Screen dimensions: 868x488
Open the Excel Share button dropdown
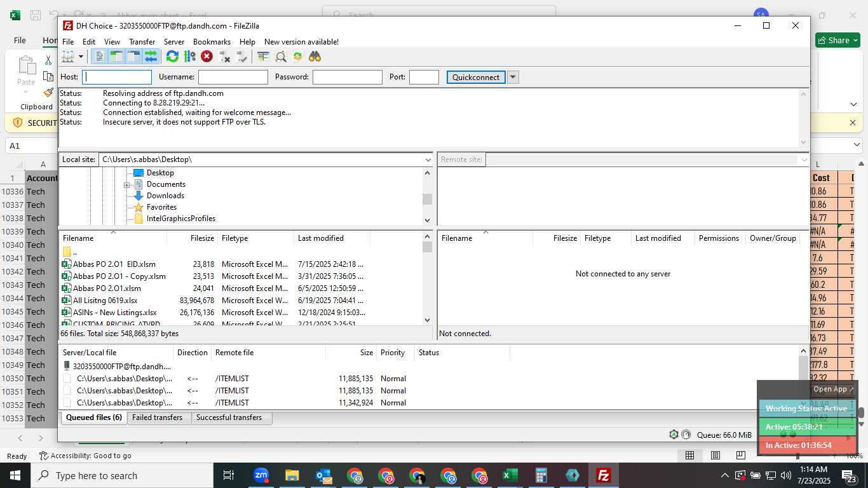coord(855,40)
